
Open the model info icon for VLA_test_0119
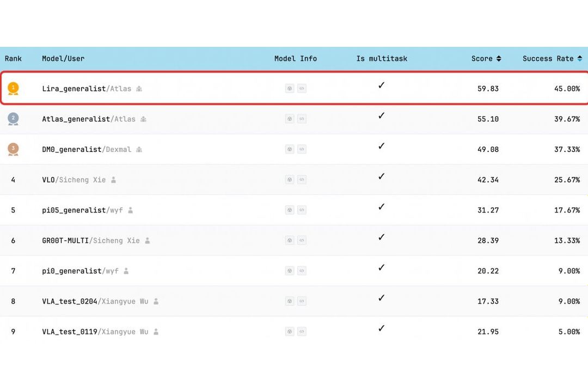(290, 332)
